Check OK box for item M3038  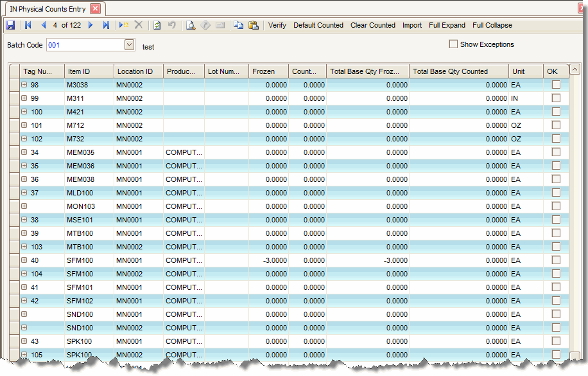pyautogui.click(x=556, y=85)
